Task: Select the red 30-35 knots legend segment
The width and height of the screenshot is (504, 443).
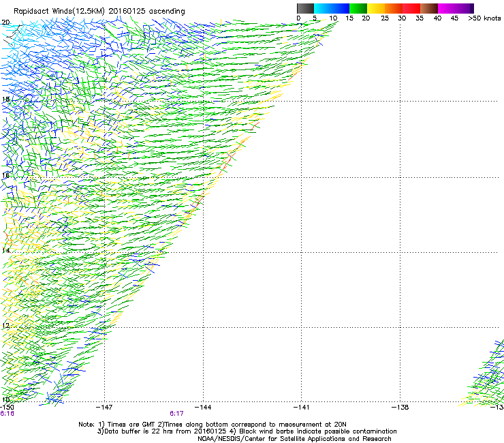Action: [x=411, y=8]
